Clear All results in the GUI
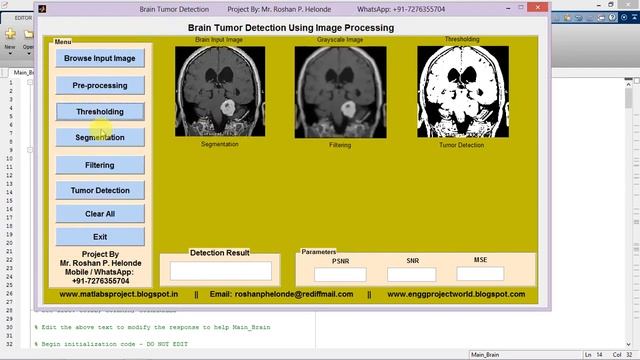640x360 pixels. click(x=100, y=214)
